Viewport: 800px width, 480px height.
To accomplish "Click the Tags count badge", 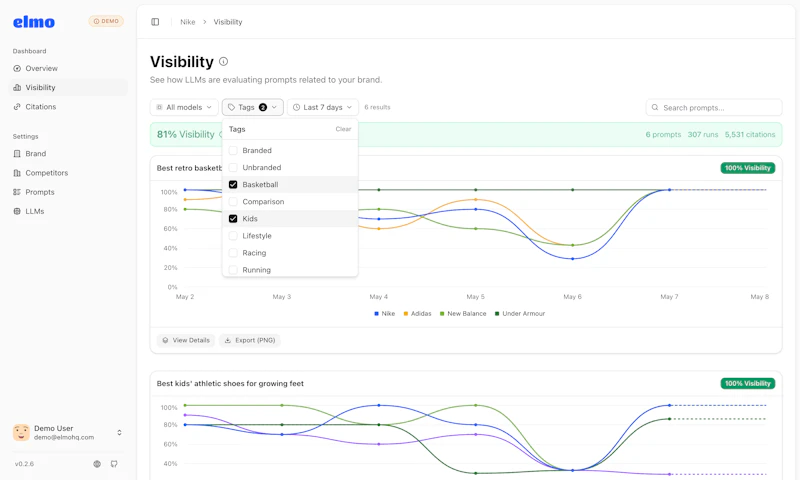I will 263,107.
